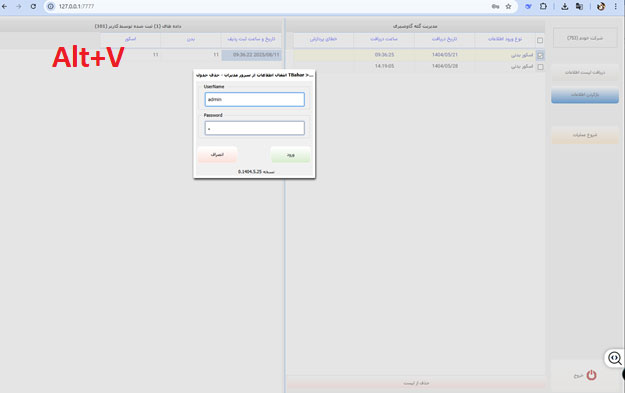Select the highlighted cell 09:36:22 2025/08/11
The image size is (625, 393).
point(252,55)
